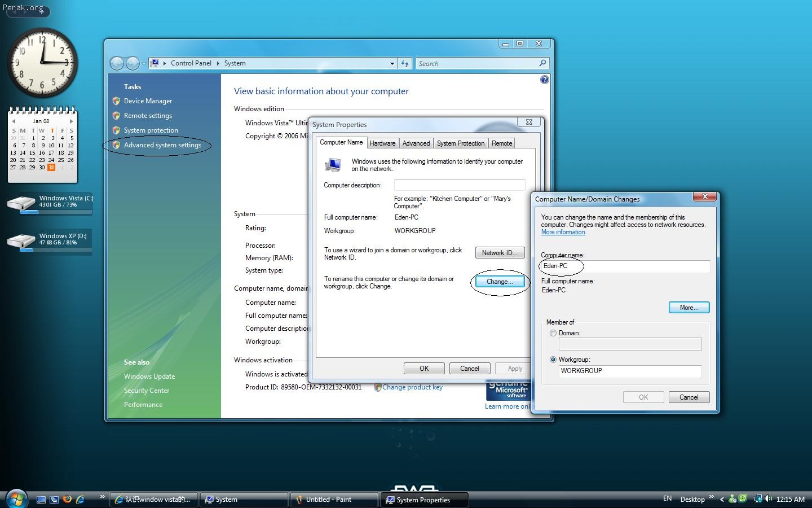Click the System protection task link
The width and height of the screenshot is (812, 508).
click(x=151, y=130)
